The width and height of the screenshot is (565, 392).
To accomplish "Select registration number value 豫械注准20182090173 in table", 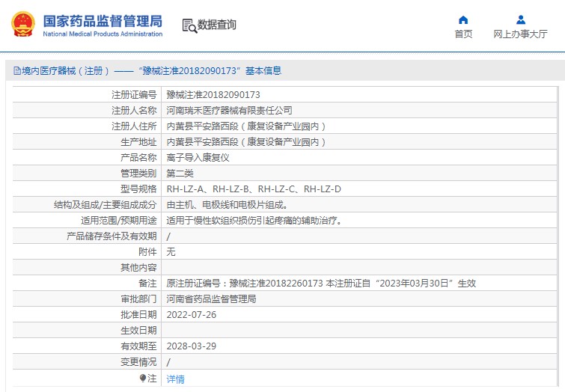I will pos(213,95).
